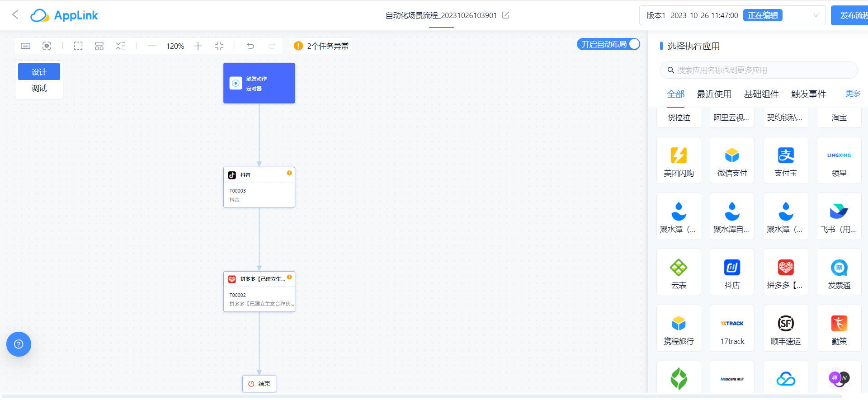Choose the 勤策 app

tap(839, 329)
